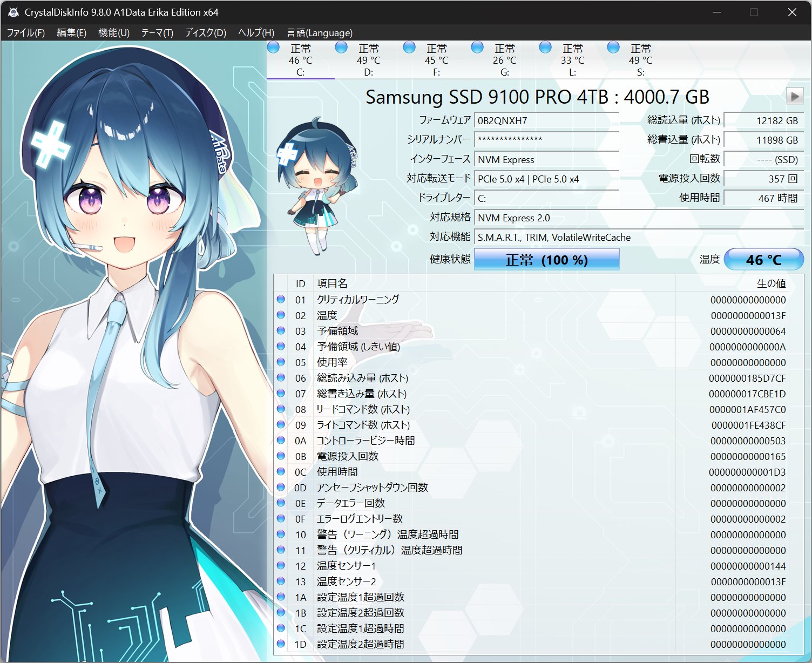Select the D: drive status orb

point(341,48)
